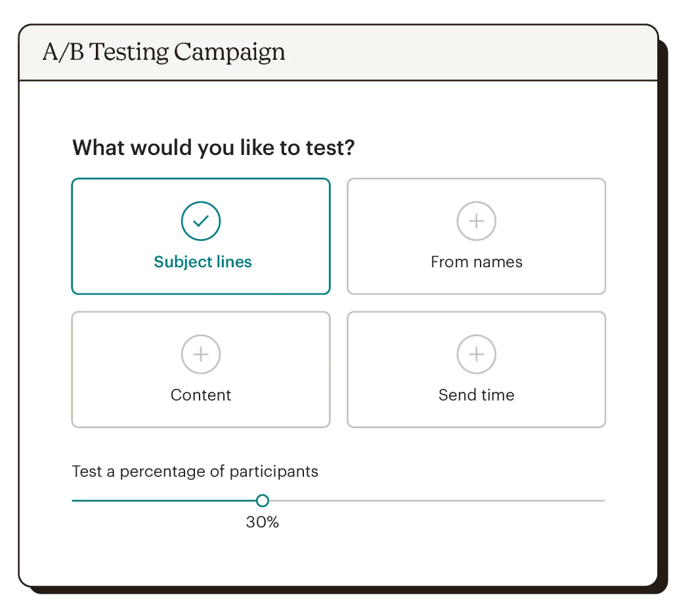692x616 pixels.
Task: Click the Subject lines label text
Action: [202, 261]
